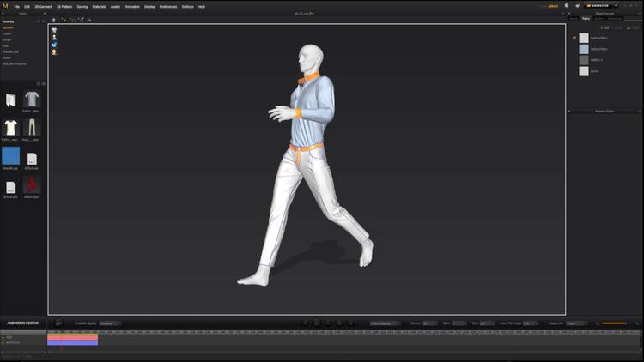Viewport: 644px width, 362px height.
Task: Open the Preferences menu
Action: [168, 7]
